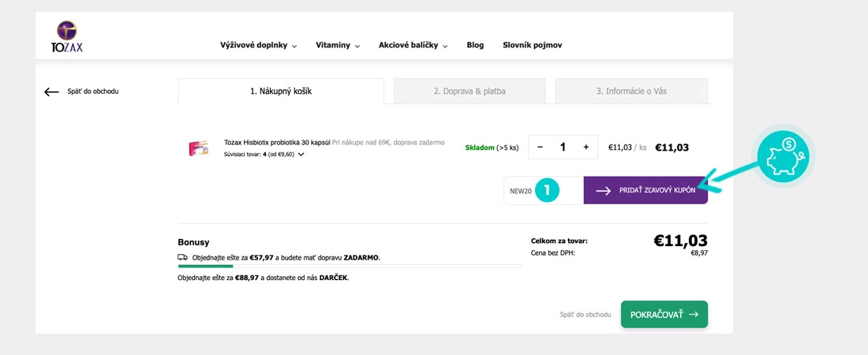This screenshot has height=355, width=868.
Task: Go to the Blog page
Action: (x=475, y=46)
